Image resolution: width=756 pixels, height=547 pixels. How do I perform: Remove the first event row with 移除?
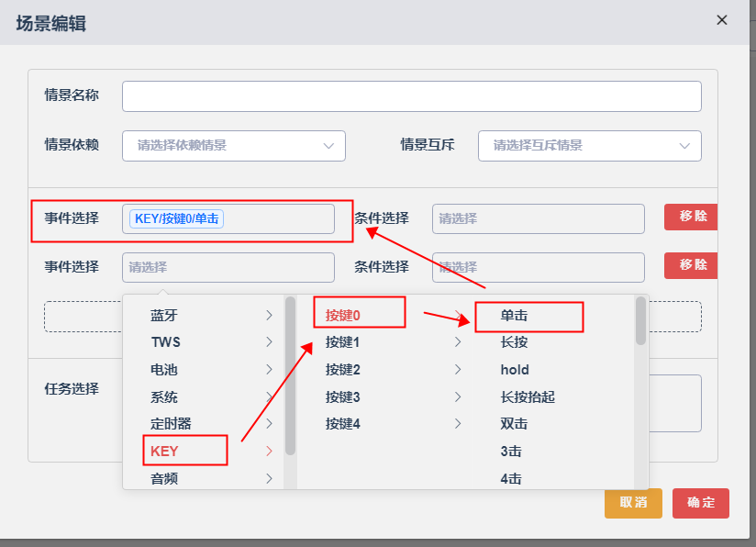(x=691, y=217)
